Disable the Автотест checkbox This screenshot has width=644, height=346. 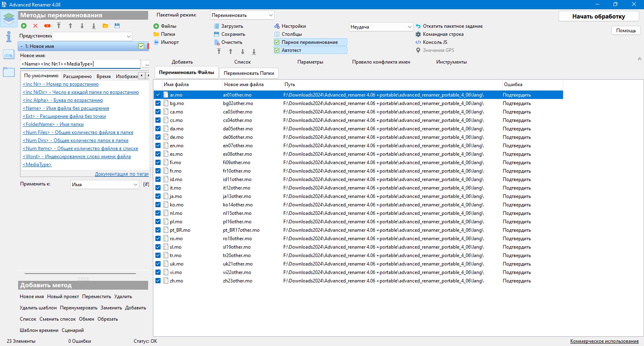(277, 50)
